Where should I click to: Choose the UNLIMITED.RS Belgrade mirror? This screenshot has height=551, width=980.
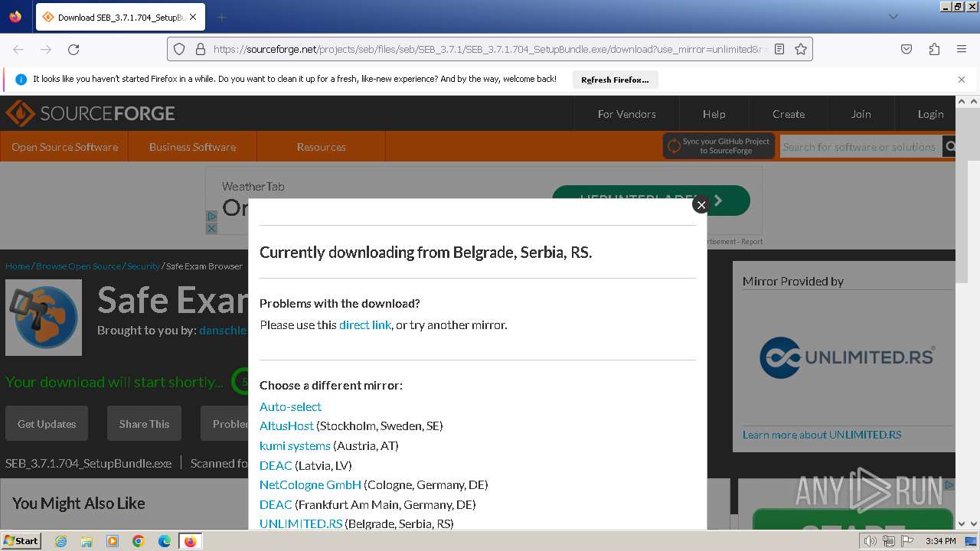[x=301, y=523]
